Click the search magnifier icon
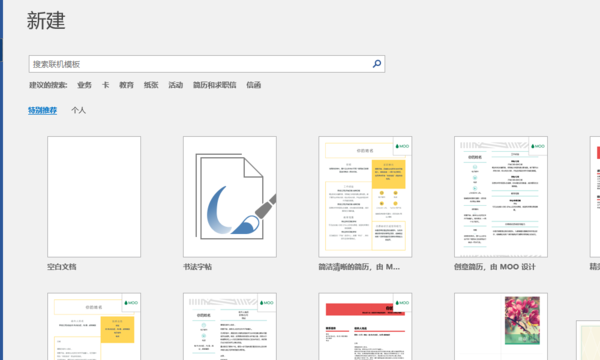The width and height of the screenshot is (600, 360). 377,64
